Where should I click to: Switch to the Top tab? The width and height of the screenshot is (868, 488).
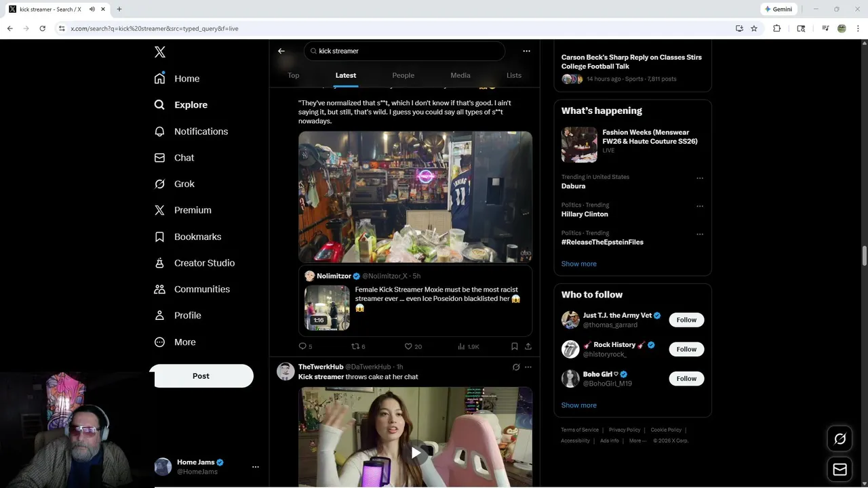point(294,75)
